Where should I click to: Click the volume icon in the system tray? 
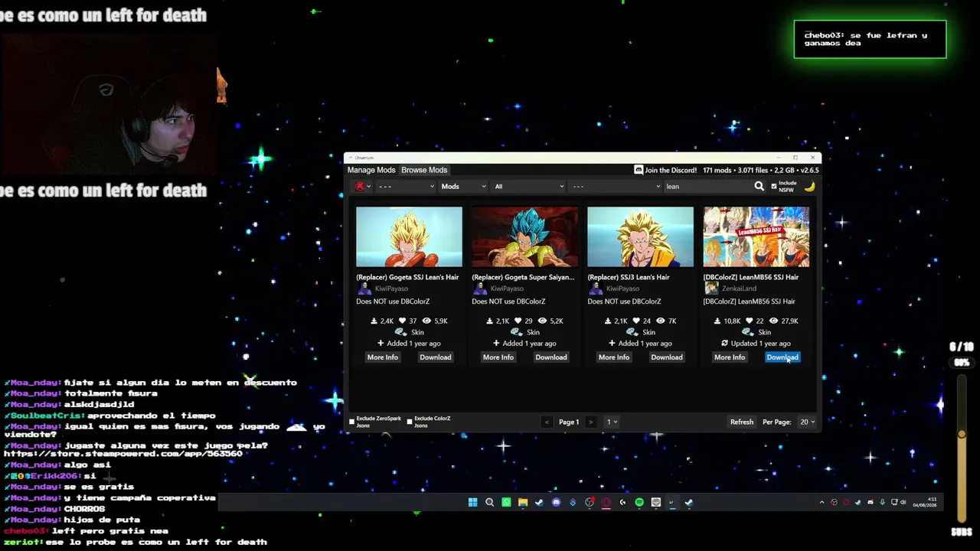[x=903, y=503]
